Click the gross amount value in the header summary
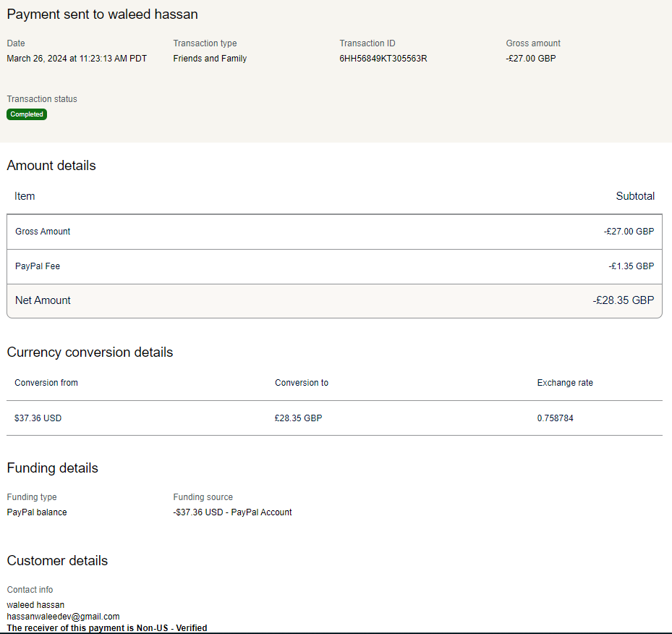 coord(531,59)
